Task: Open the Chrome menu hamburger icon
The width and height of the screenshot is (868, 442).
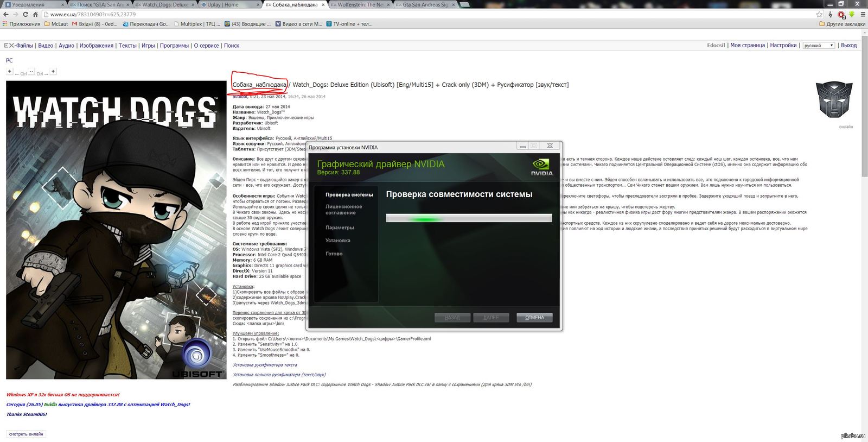Action: (862, 15)
